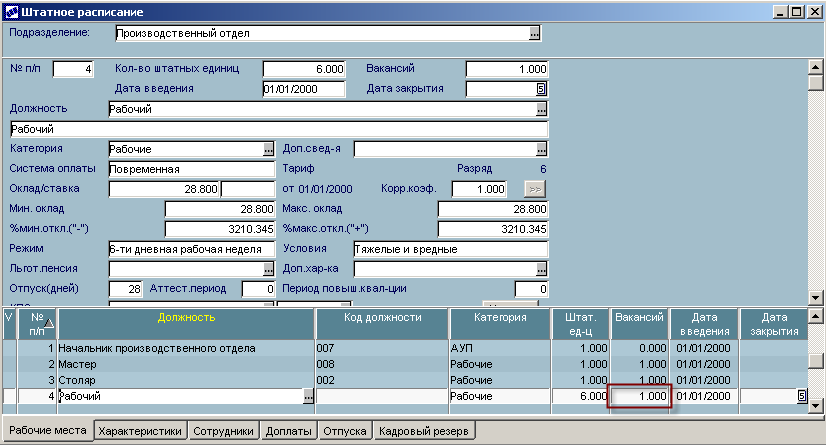Click the № п/п column header with sort triangle

[x=37, y=324]
